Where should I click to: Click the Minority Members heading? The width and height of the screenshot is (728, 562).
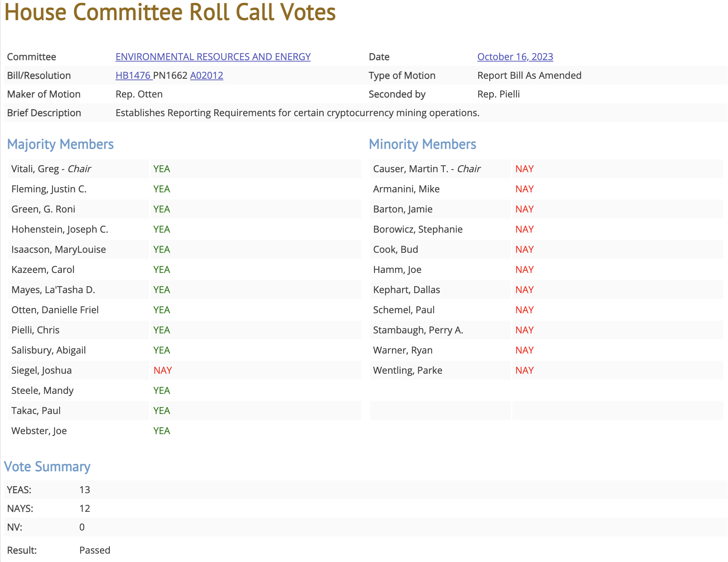422,144
